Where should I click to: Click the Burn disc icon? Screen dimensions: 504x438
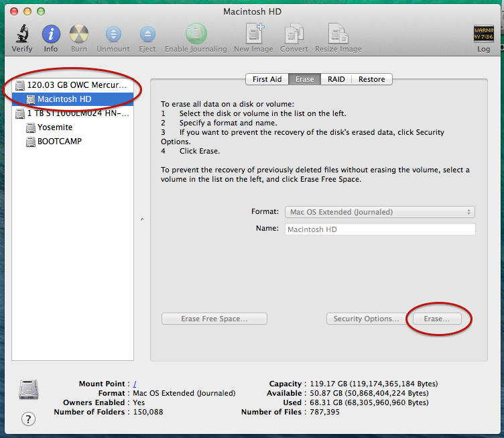click(79, 34)
